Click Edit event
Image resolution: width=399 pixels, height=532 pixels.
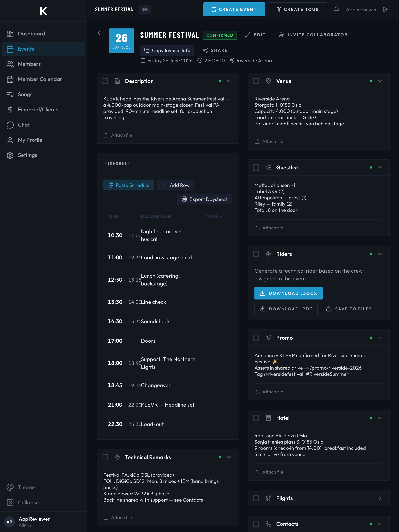(255, 35)
